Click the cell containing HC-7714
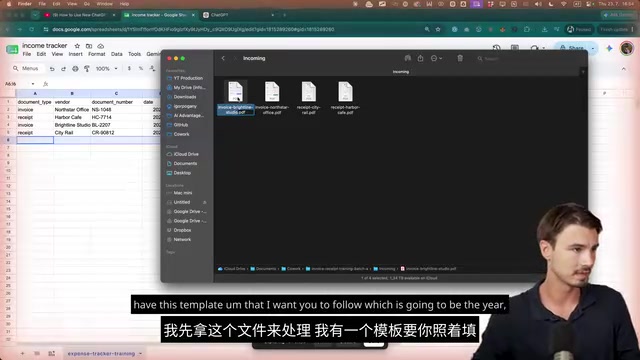The height and width of the screenshot is (360, 640). (116, 117)
